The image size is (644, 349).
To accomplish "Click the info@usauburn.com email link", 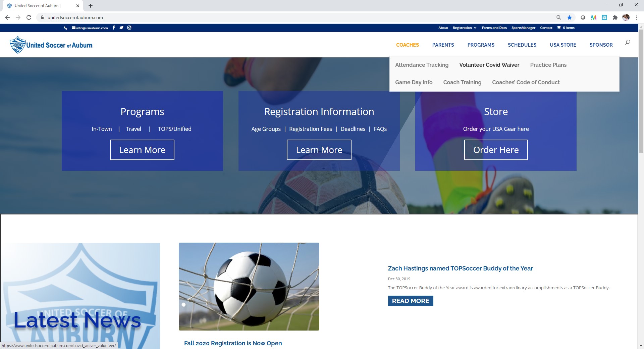I will click(90, 28).
